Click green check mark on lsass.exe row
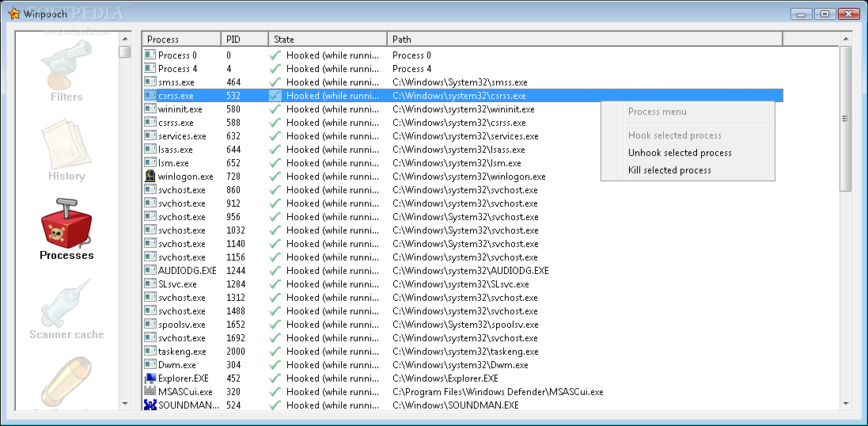Image resolution: width=868 pixels, height=426 pixels. point(275,150)
